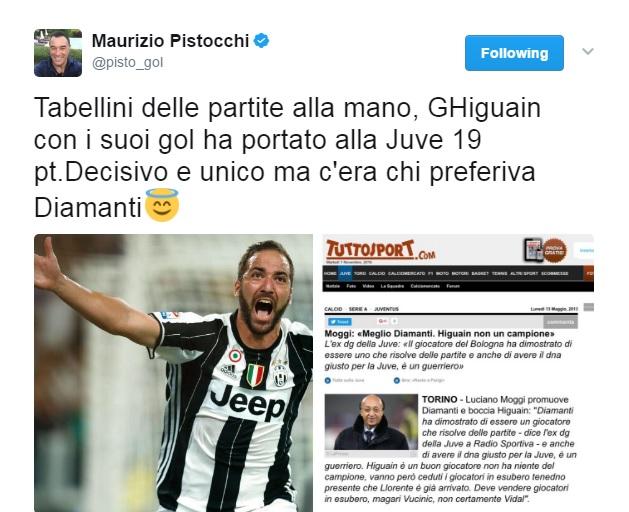Click the angel smiley emoji
The width and height of the screenshot is (629, 512).
(x=162, y=205)
